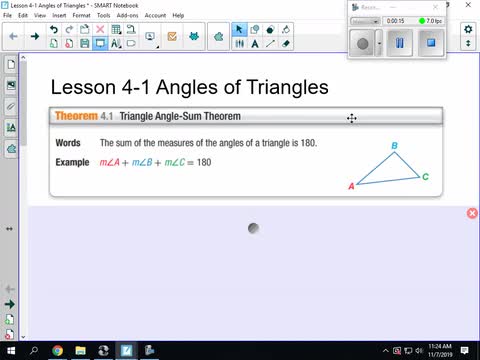This screenshot has height=360, width=480.
Task: Pause the screen recording
Action: pos(399,43)
